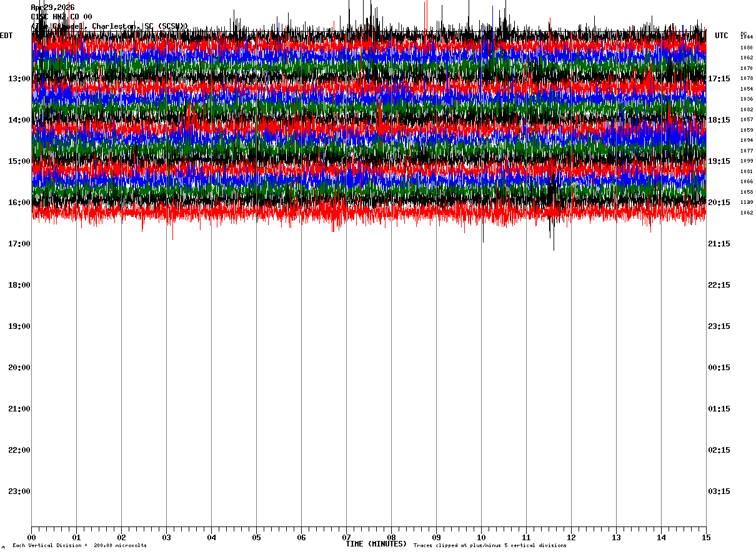Viewport: 756px width, 554px height.
Task: Click the DC offset value 1082
Action: 747,109
